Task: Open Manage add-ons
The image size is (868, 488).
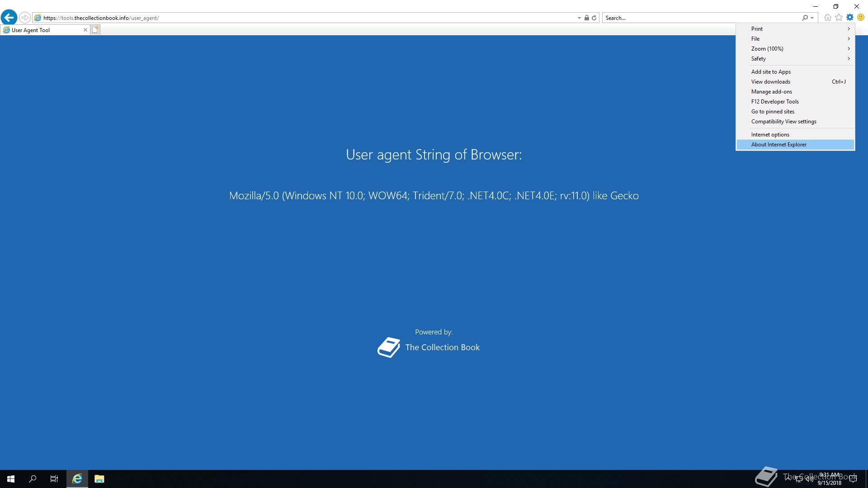Action: (x=795, y=92)
